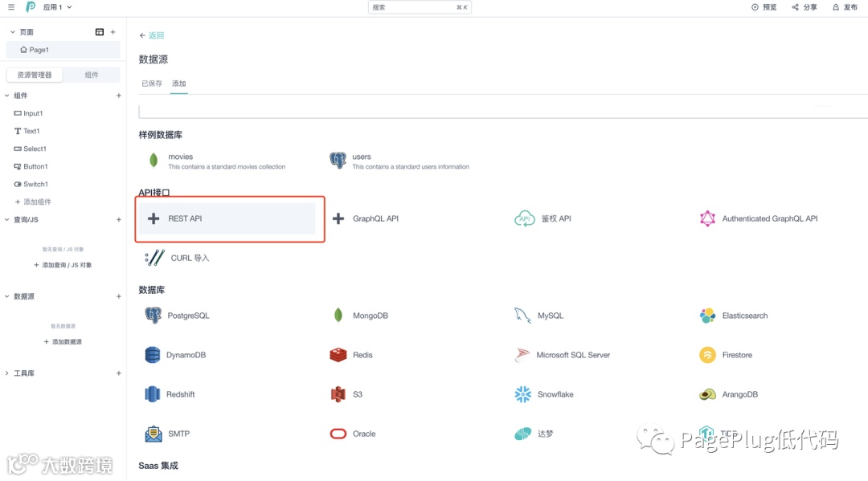The height and width of the screenshot is (481, 868).
Task: Click 添加组件 link
Action: pyautogui.click(x=33, y=202)
